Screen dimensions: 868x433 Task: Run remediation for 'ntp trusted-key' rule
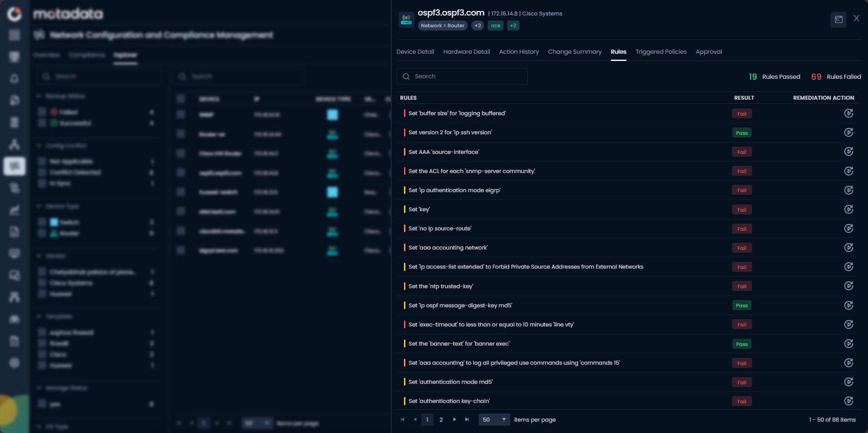(848, 286)
